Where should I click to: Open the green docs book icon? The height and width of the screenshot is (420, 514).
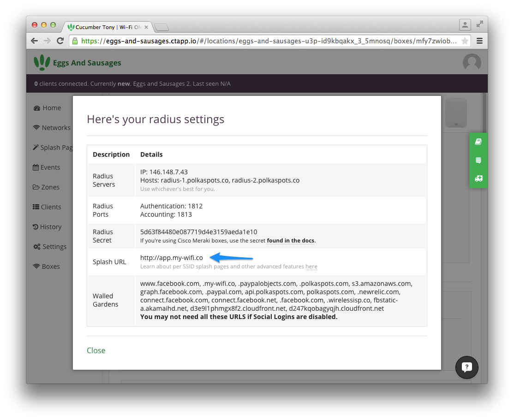(478, 142)
